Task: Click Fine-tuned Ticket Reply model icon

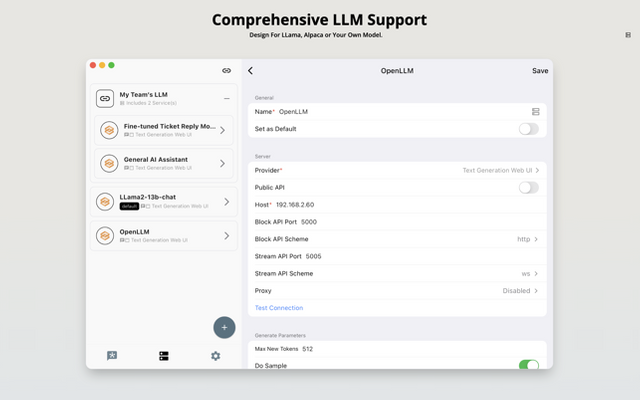Action: 109,130
